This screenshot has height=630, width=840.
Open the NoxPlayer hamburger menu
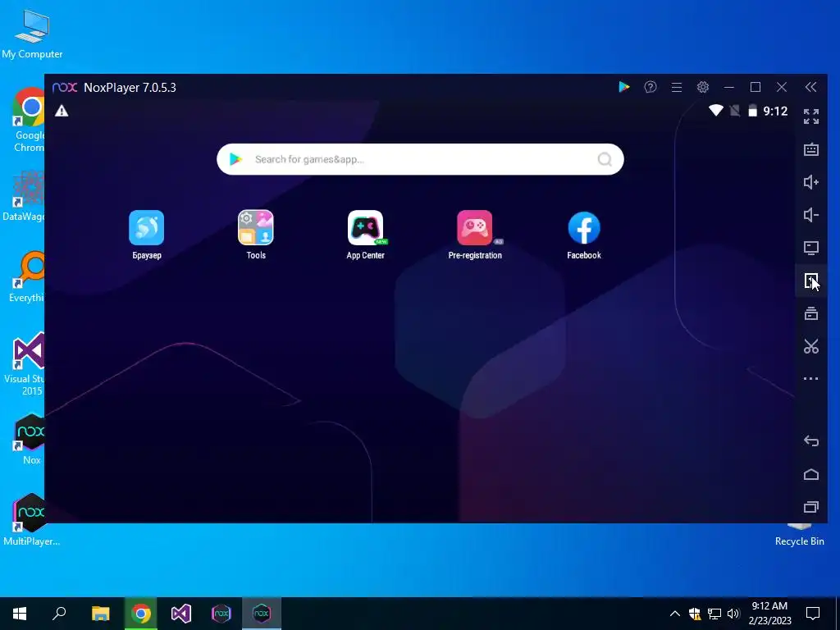(x=677, y=87)
